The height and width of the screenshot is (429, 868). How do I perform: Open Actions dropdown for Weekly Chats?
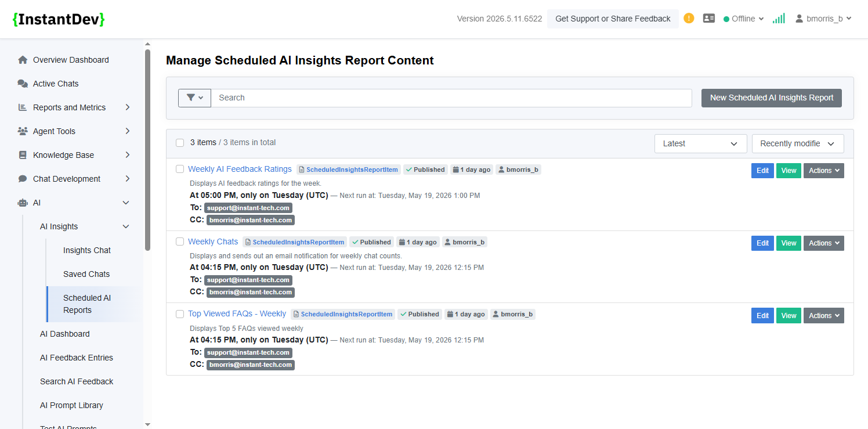tap(823, 243)
